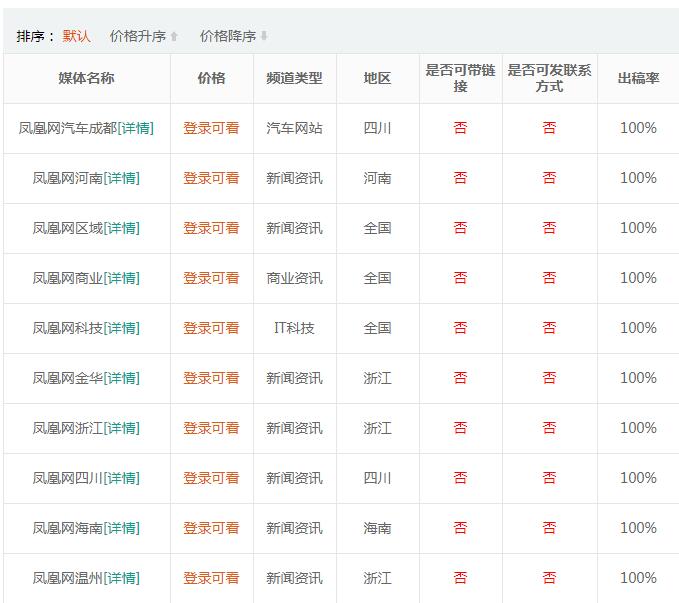Open details link for 凤凰网区域
This screenshot has width=679, height=603.
click(122, 228)
